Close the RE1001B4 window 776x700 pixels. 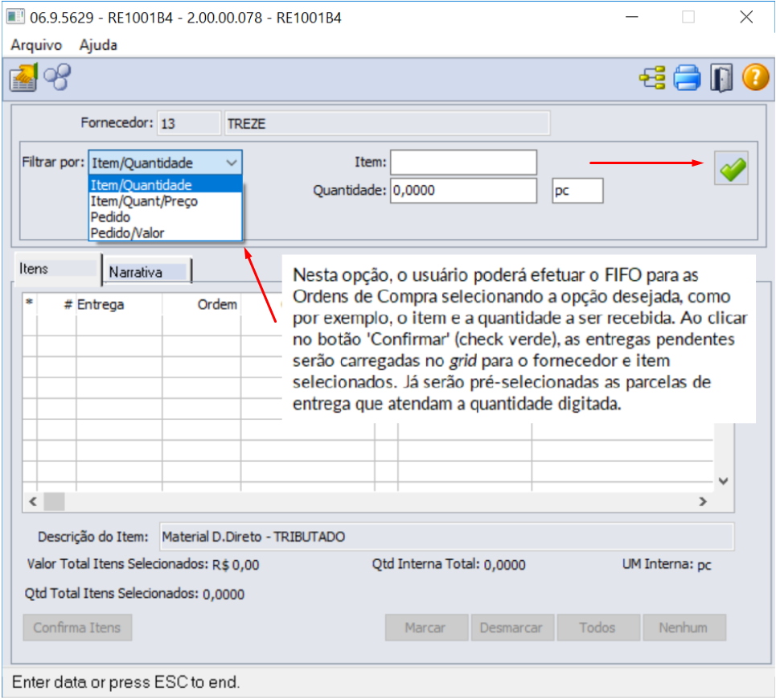[x=746, y=18]
